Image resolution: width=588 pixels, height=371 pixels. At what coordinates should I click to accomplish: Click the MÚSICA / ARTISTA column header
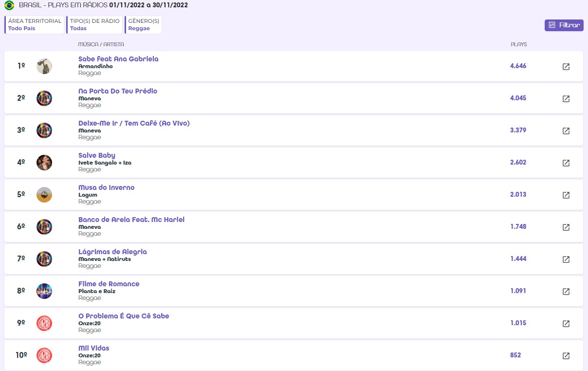click(x=101, y=44)
